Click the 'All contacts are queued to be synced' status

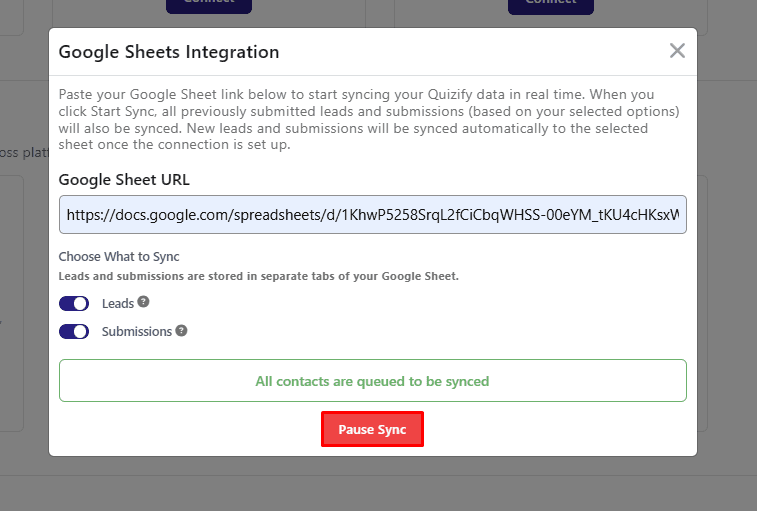point(373,381)
